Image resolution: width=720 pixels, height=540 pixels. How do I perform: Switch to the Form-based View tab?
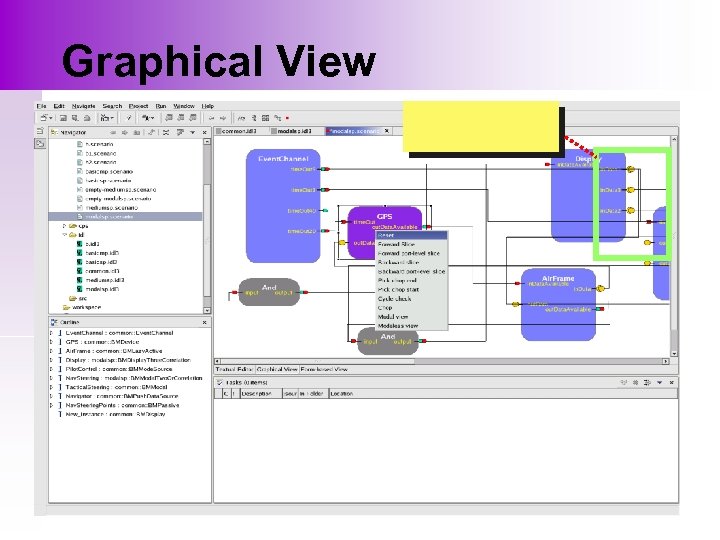pos(324,369)
